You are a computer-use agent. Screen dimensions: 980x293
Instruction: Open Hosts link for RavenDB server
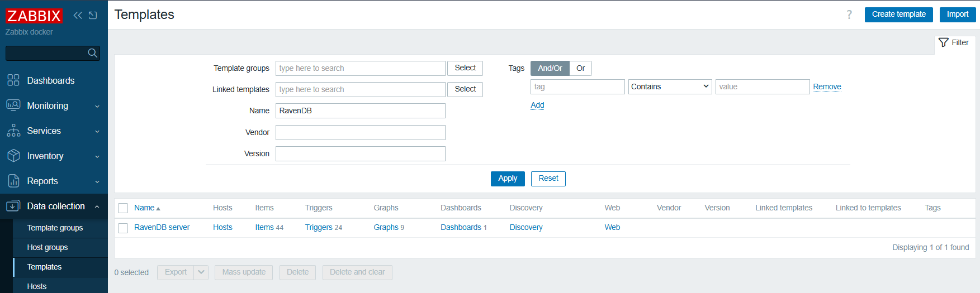[222, 227]
